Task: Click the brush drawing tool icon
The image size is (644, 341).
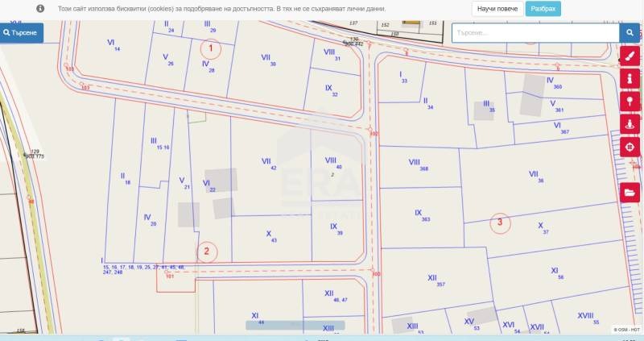Action: pyautogui.click(x=630, y=56)
